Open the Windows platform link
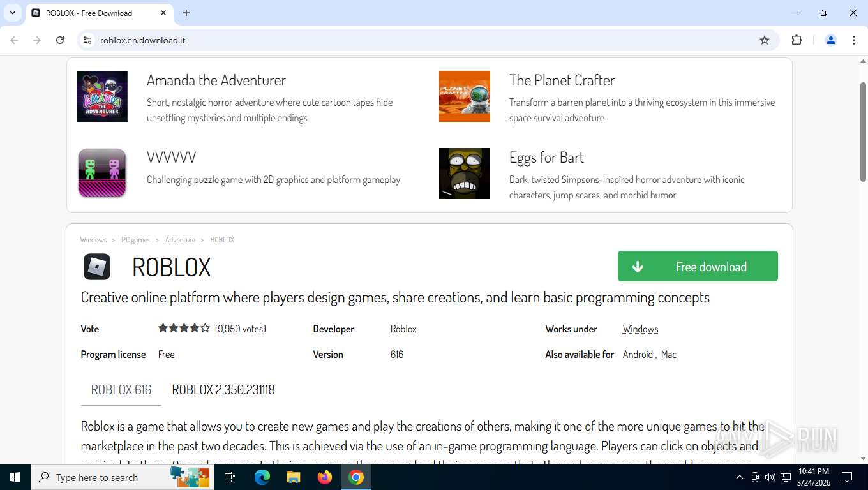This screenshot has height=490, width=868. [640, 329]
